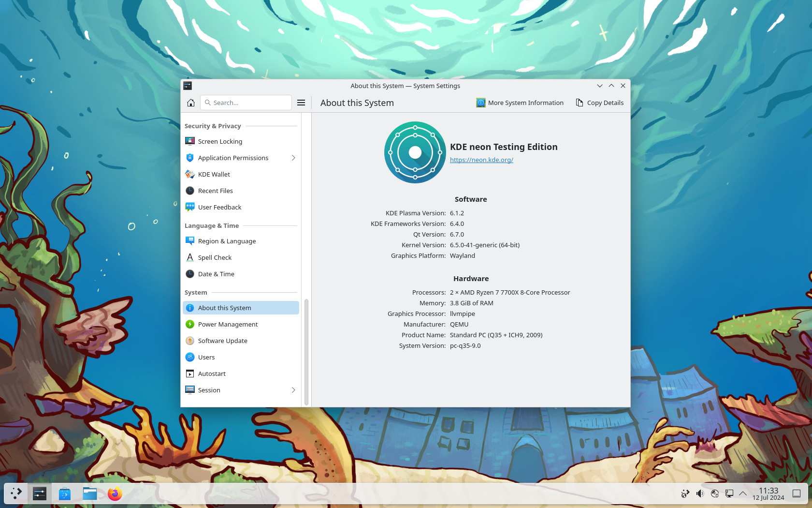Open the clock showing 11:33
The height and width of the screenshot is (508, 812).
[x=768, y=493]
